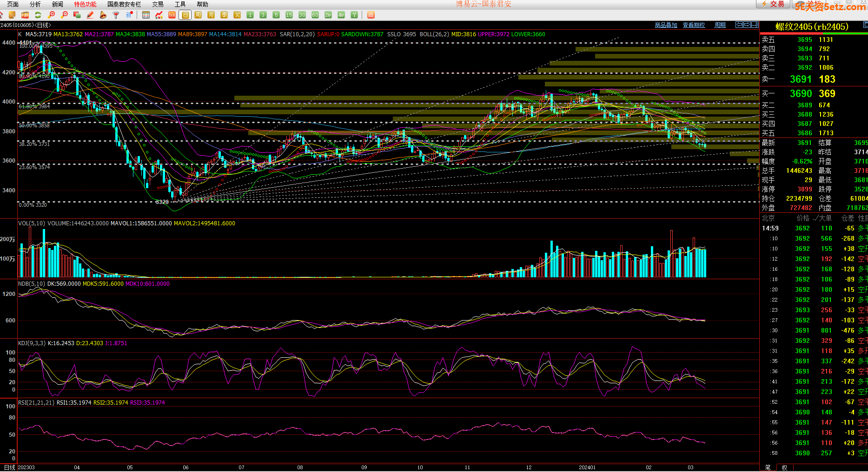Switch to monthly (月) candlestick period
Viewport: 868px width, 472px height.
tap(211, 15)
